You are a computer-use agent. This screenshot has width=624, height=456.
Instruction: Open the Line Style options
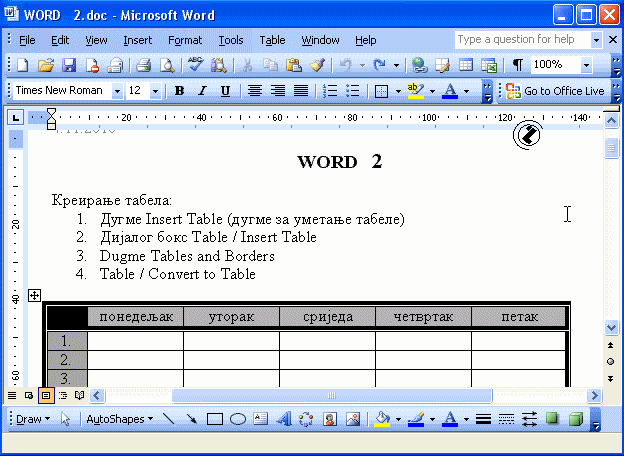pos(483,419)
